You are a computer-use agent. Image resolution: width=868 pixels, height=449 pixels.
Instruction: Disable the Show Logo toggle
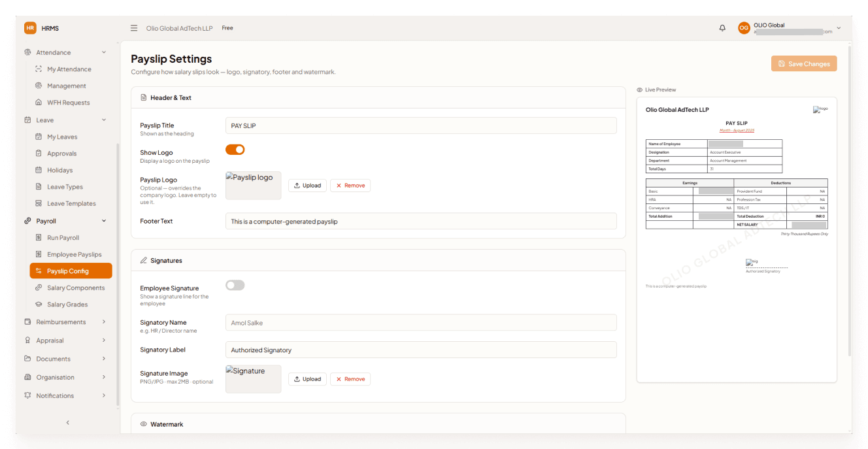point(235,150)
